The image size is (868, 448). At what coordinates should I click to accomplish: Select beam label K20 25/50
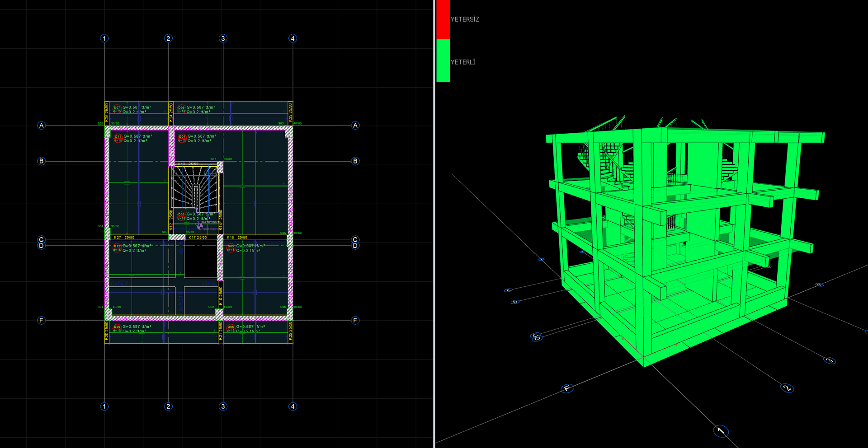tap(107, 331)
